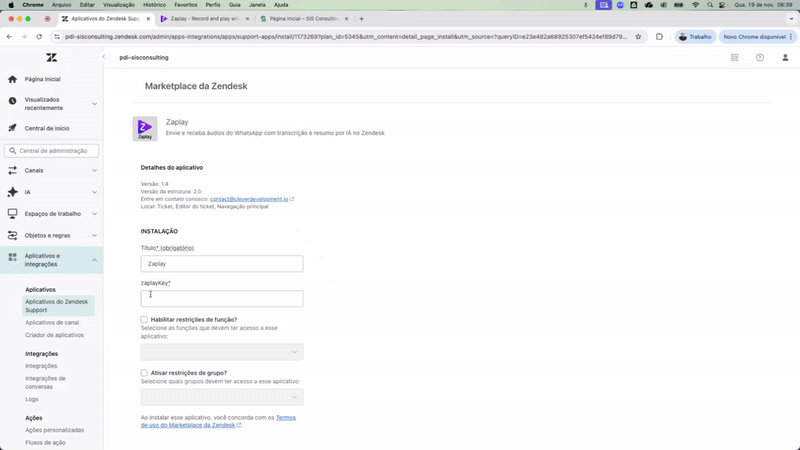Open a new Chrome tab
The image size is (800, 450).
(362, 18)
